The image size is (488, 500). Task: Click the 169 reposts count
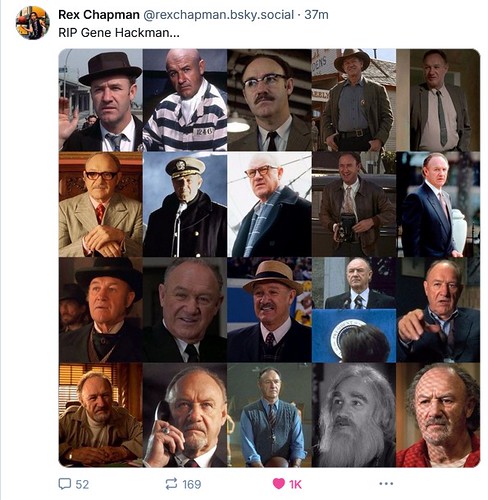pos(192,484)
